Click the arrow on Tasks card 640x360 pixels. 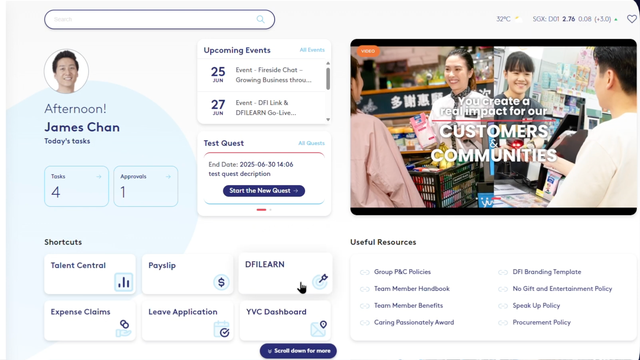(x=98, y=177)
